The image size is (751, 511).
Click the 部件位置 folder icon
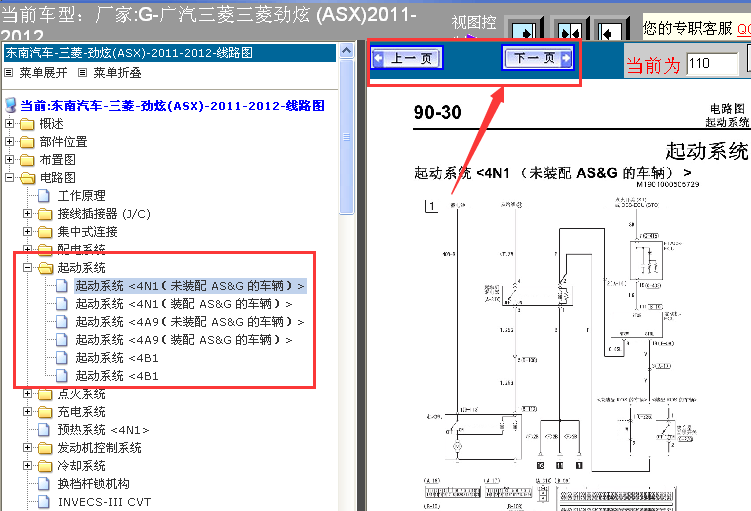click(27, 142)
